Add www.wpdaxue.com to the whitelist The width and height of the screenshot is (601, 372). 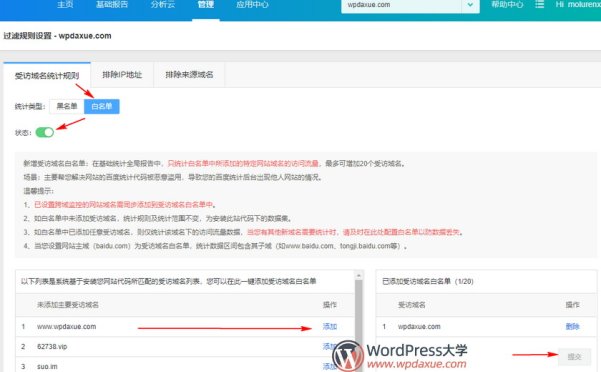point(330,326)
